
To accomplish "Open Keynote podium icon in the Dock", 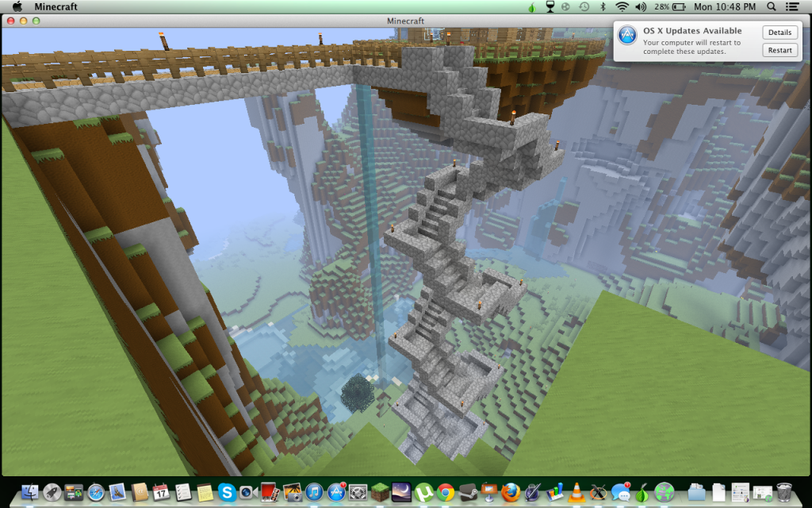I will click(488, 492).
